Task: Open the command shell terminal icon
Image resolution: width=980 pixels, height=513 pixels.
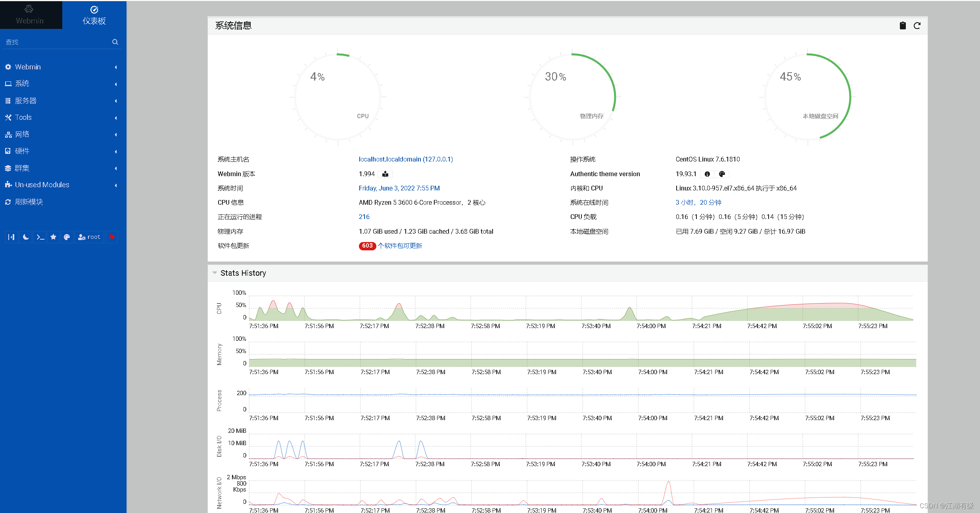Action: tap(40, 237)
